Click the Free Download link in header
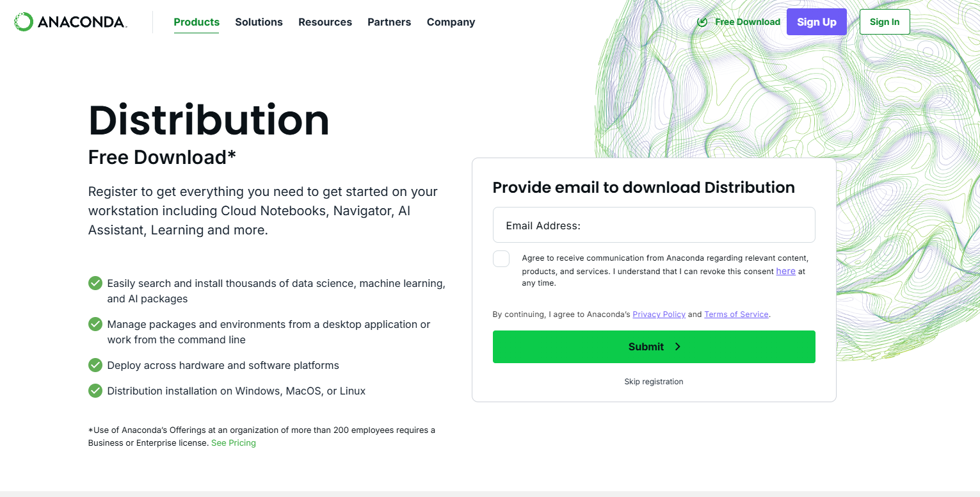 (x=748, y=22)
